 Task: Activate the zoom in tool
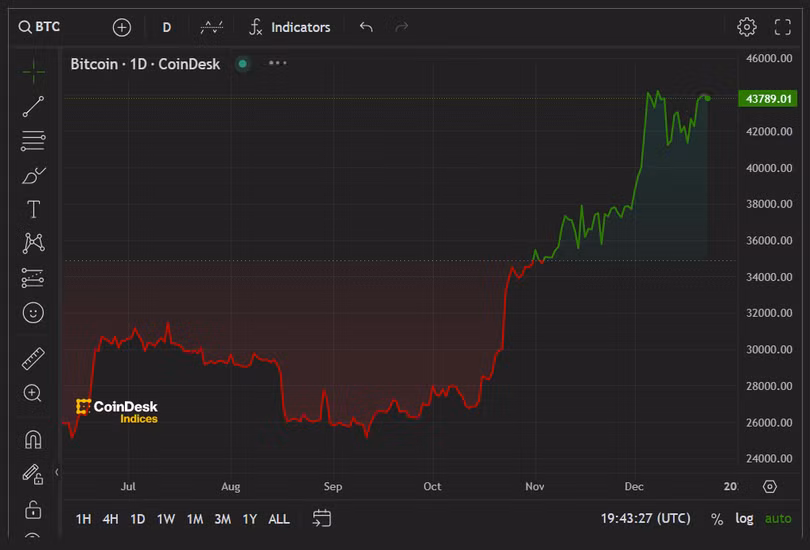(33, 393)
